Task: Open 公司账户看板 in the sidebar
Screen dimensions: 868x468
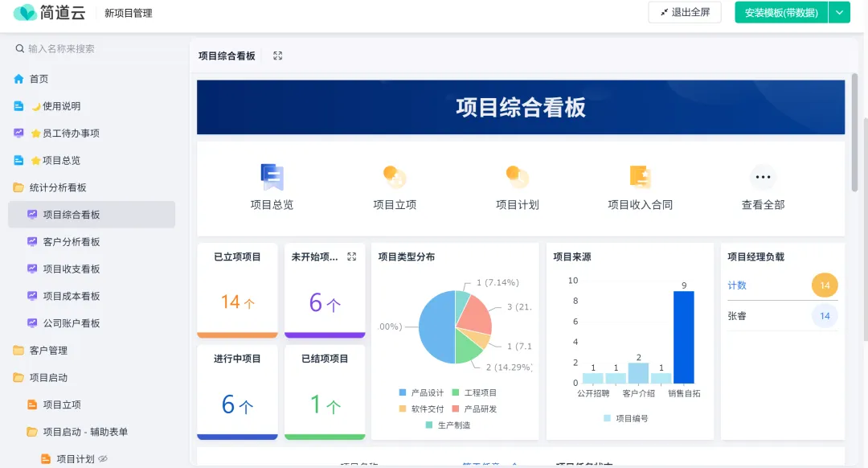Action: 92,323
